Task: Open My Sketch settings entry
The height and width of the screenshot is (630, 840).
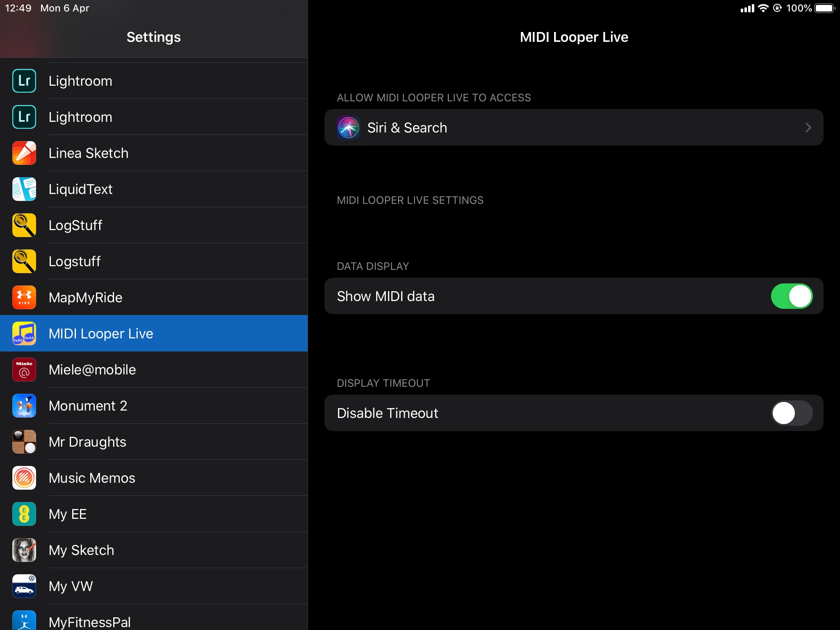Action: tap(81, 550)
